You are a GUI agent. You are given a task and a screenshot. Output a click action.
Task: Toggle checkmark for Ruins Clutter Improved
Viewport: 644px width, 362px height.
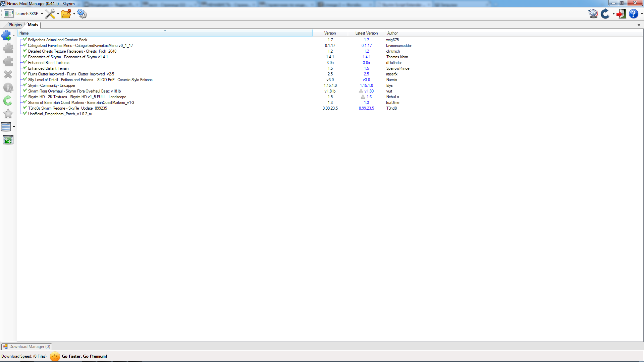point(25,74)
